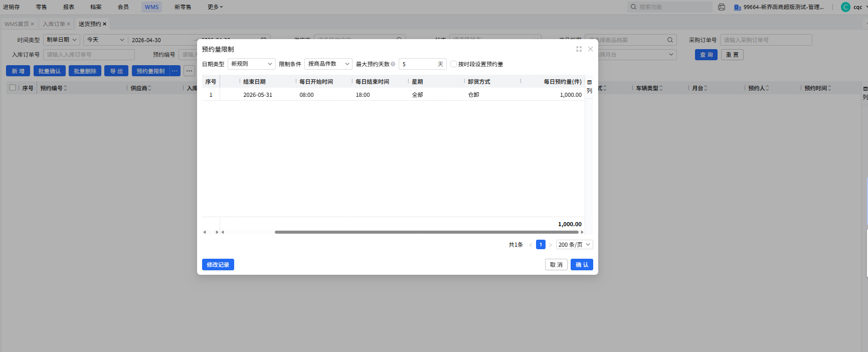Open the 日期类型 dropdown showing 新规则

(x=251, y=64)
